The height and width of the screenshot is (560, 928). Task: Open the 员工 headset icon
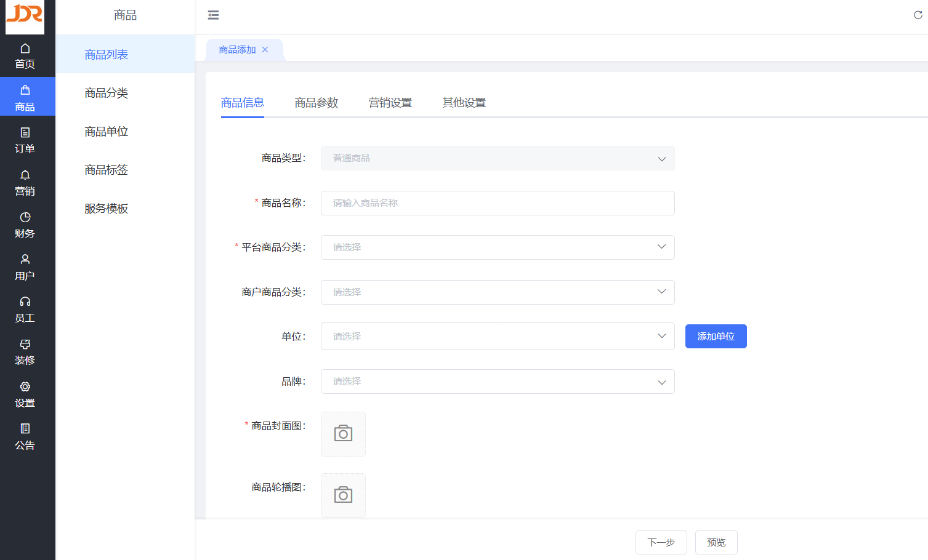25,302
